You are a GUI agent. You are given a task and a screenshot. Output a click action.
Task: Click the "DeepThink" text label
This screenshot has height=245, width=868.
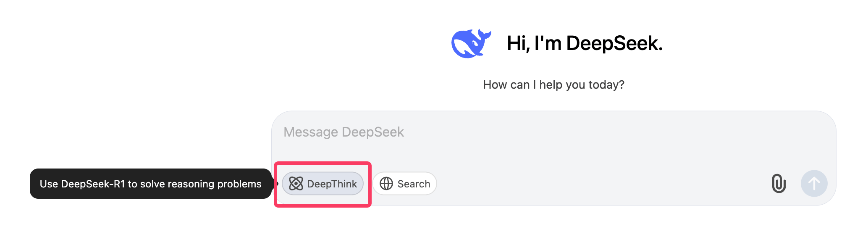[332, 184]
